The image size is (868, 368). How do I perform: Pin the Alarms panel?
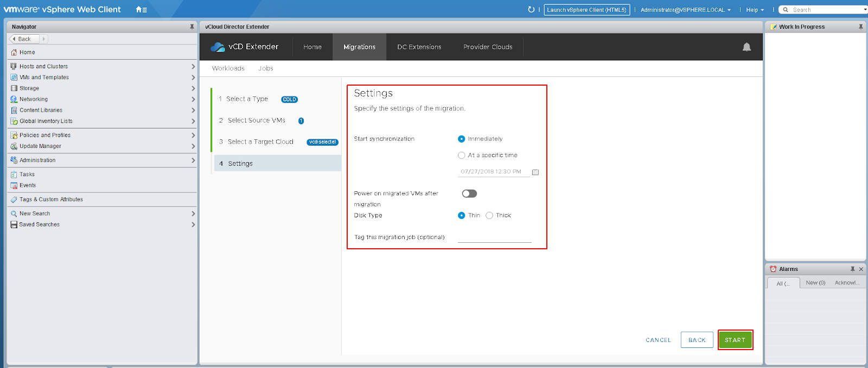[853, 269]
